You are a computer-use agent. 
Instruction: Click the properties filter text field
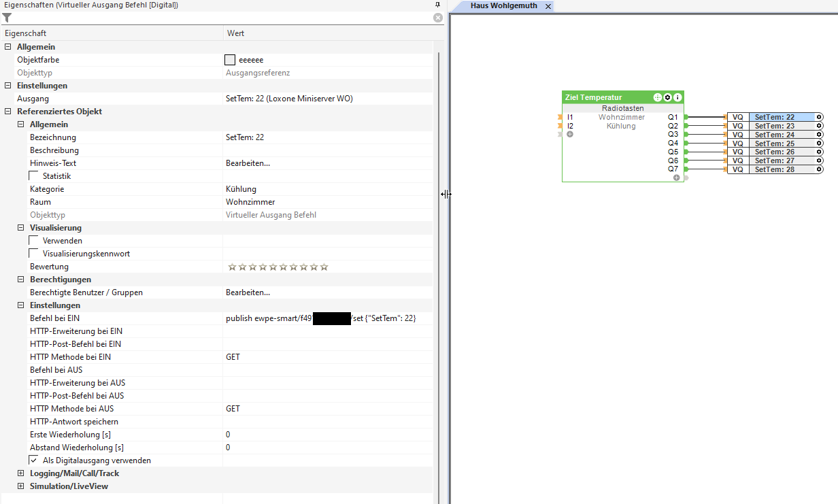[222, 18]
